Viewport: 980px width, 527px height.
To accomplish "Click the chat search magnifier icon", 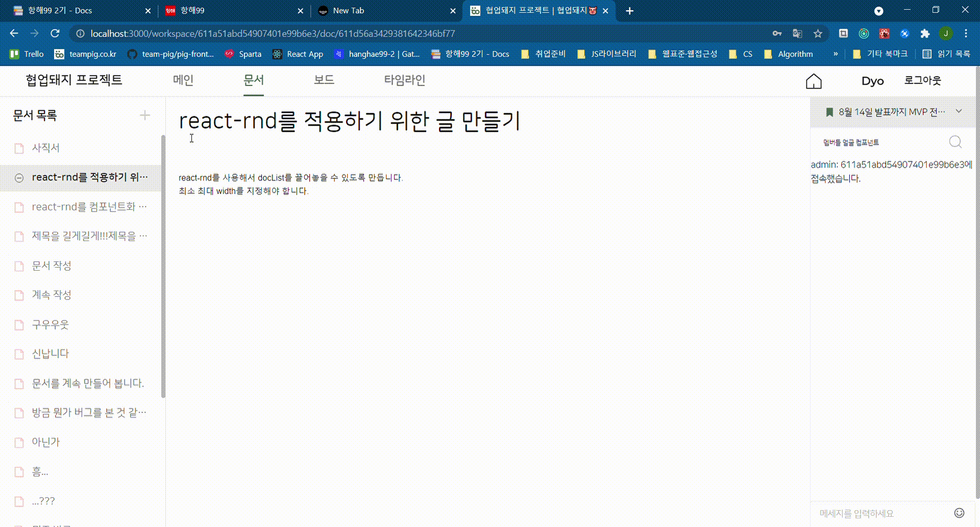I will pos(955,142).
